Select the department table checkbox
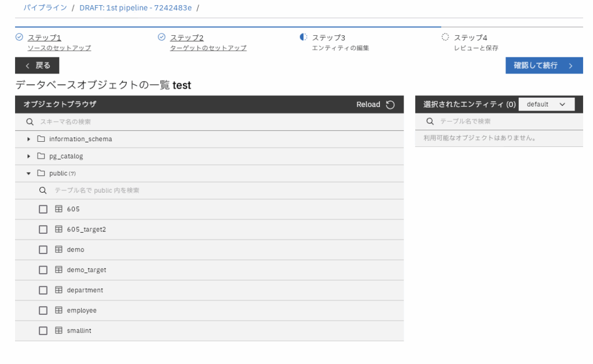The height and width of the screenshot is (364, 593). [x=43, y=291]
